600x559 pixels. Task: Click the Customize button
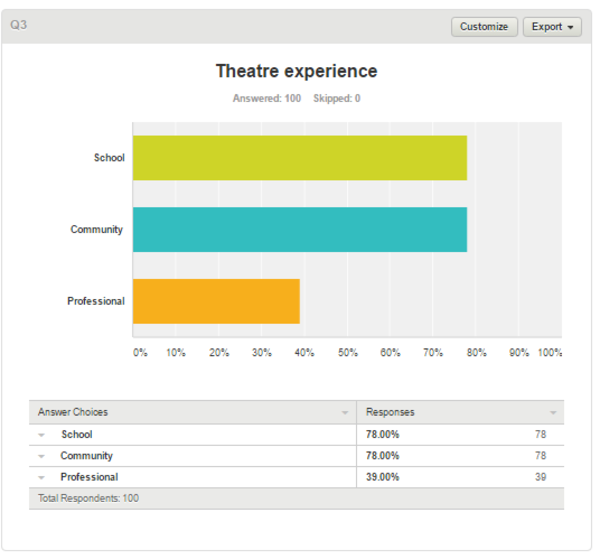(484, 27)
